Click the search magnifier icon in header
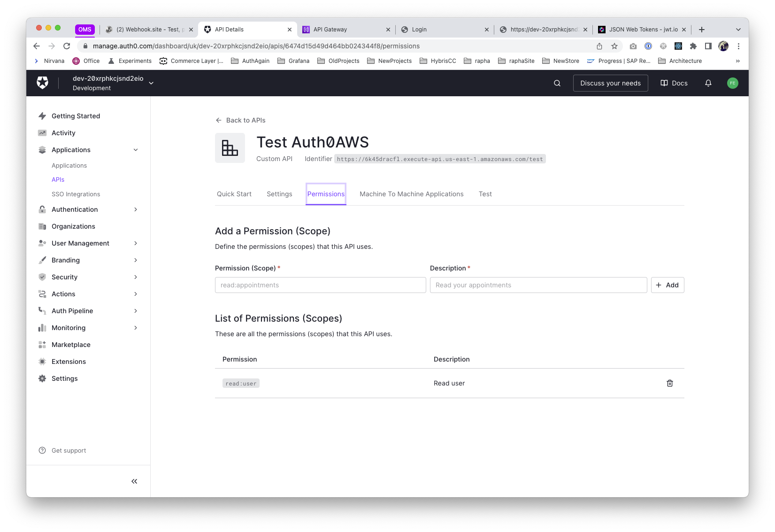 [x=557, y=83]
